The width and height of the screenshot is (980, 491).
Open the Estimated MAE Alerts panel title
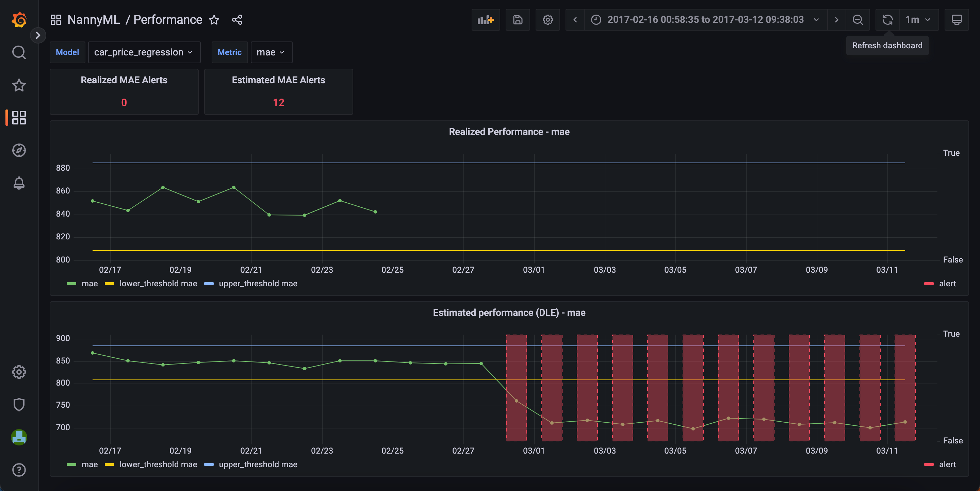coord(278,80)
